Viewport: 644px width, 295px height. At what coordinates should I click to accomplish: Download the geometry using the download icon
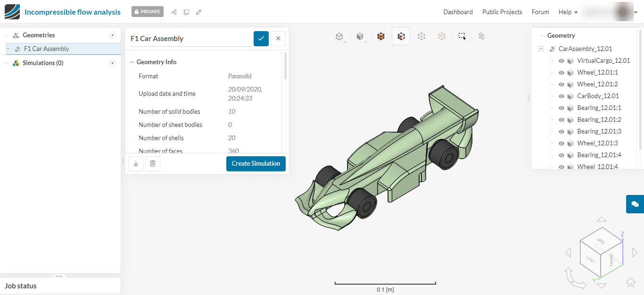[135, 163]
